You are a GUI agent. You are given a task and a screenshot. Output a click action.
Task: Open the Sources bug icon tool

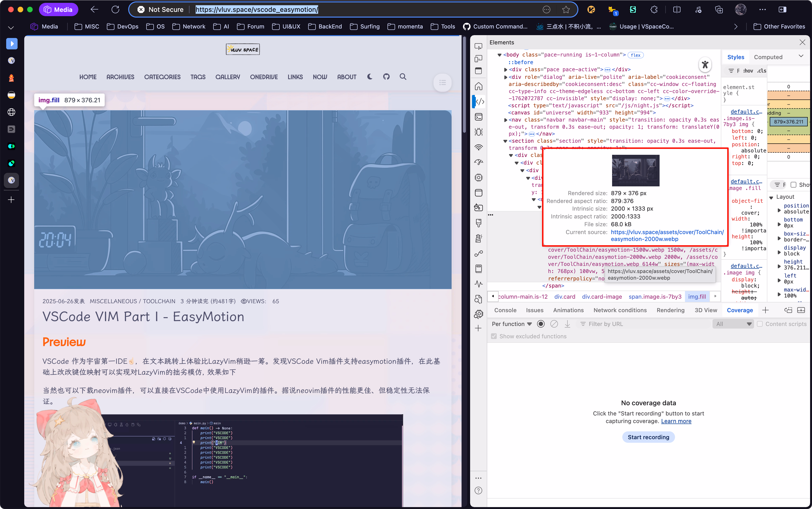478,132
